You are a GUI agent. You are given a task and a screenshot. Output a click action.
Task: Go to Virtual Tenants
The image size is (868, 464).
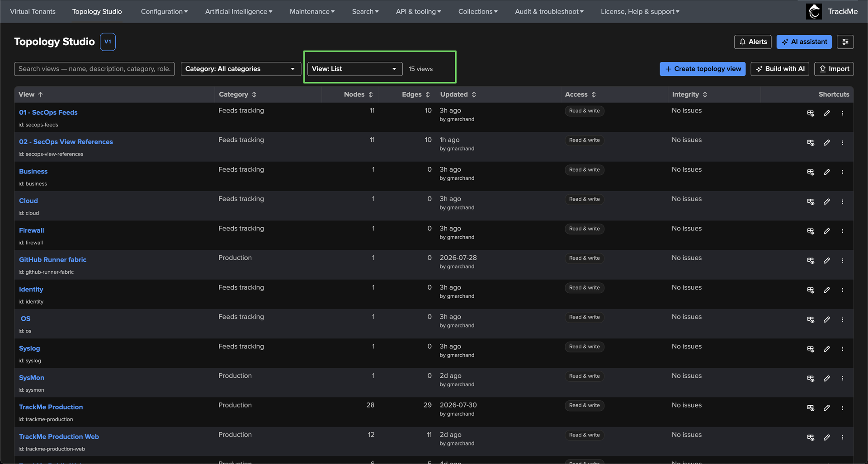coord(33,11)
